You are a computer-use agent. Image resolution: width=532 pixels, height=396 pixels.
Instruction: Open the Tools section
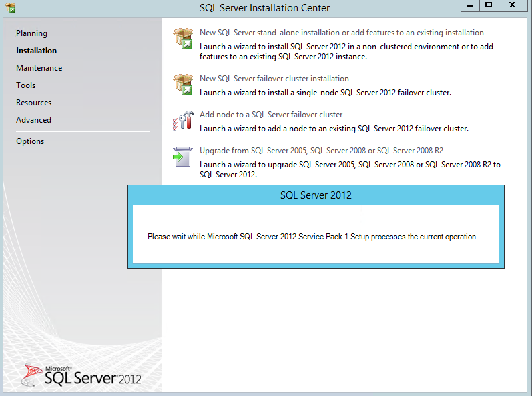tap(26, 85)
